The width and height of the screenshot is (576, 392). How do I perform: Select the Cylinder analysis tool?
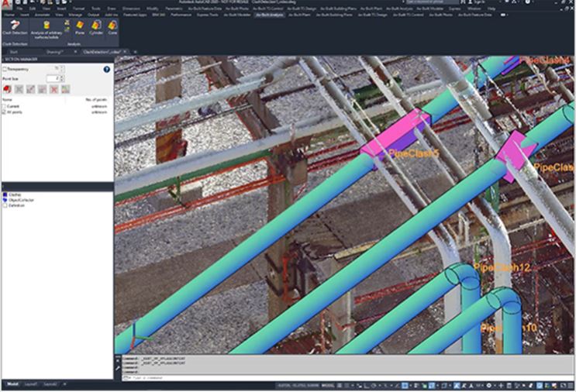96,28
